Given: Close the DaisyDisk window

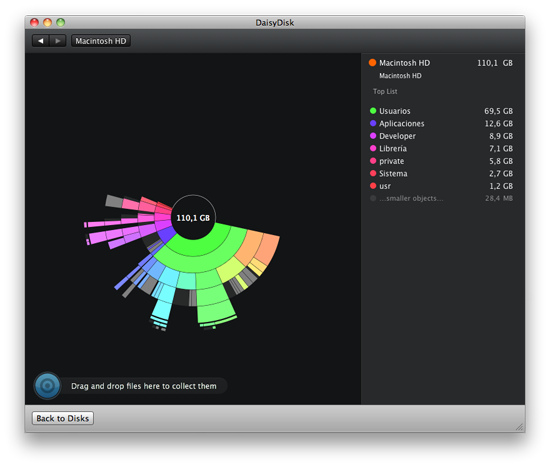Looking at the screenshot, I should pos(34,22).
